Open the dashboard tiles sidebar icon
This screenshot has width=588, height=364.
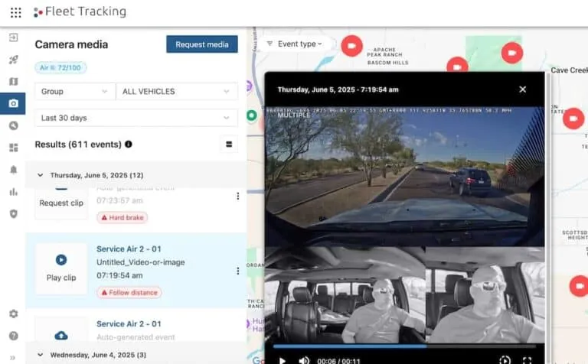[x=14, y=148]
